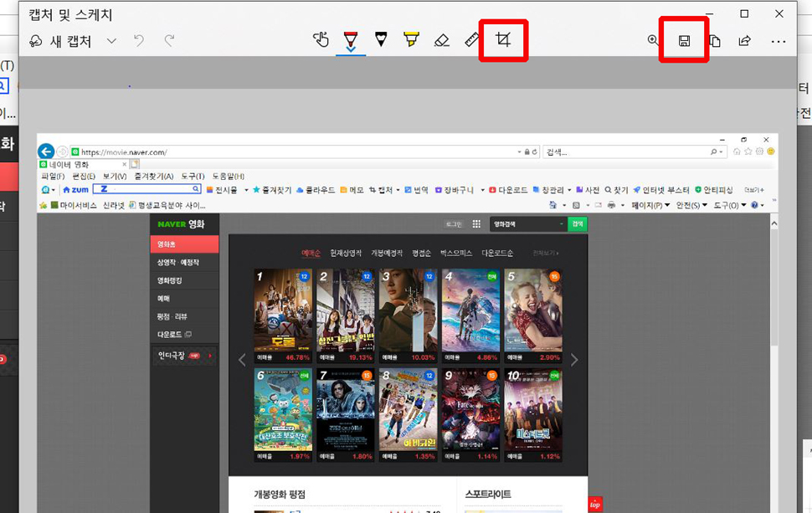Click the blue Back arrow in captured browser

click(x=46, y=151)
